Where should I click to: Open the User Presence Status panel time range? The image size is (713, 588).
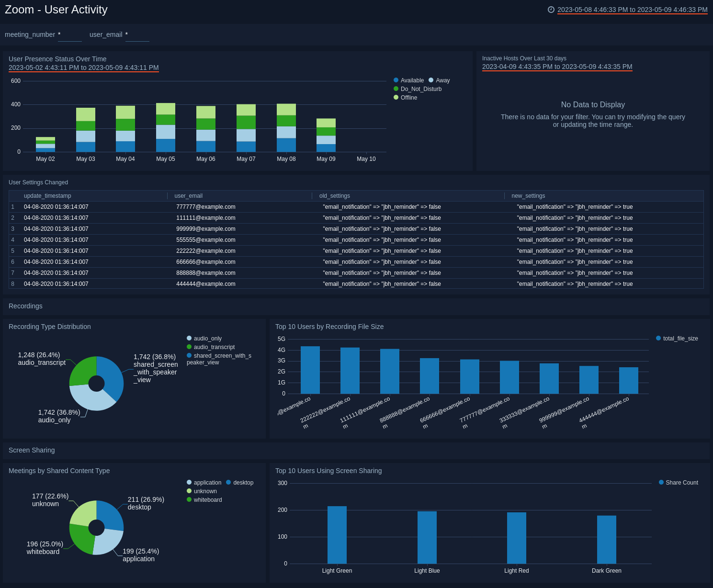click(83, 68)
